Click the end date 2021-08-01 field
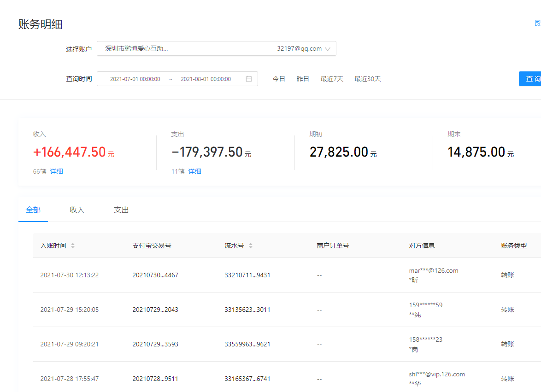The height and width of the screenshot is (392, 541). [206, 79]
